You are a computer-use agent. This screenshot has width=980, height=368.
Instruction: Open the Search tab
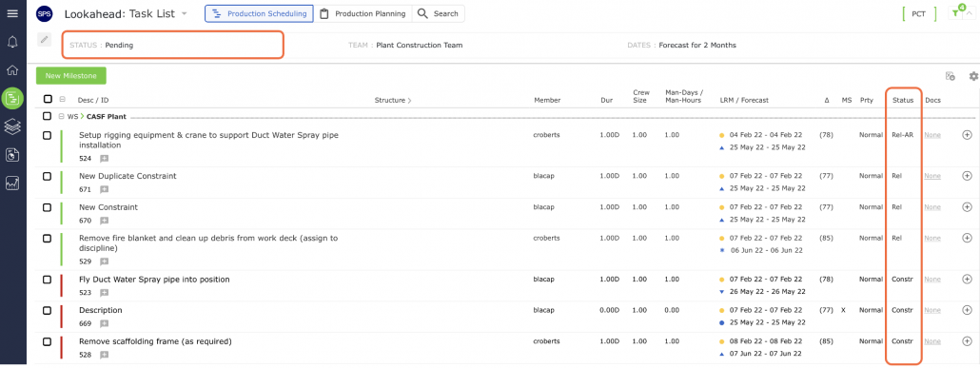click(438, 13)
